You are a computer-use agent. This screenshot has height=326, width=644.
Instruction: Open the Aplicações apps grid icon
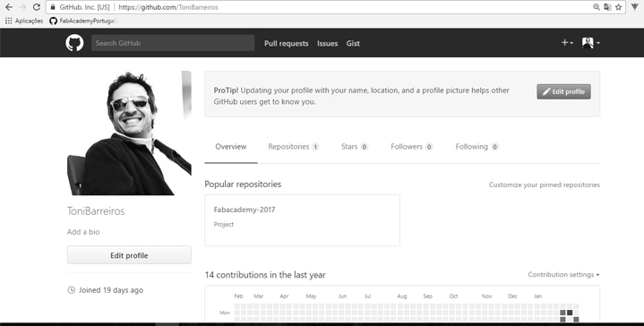tap(8, 21)
